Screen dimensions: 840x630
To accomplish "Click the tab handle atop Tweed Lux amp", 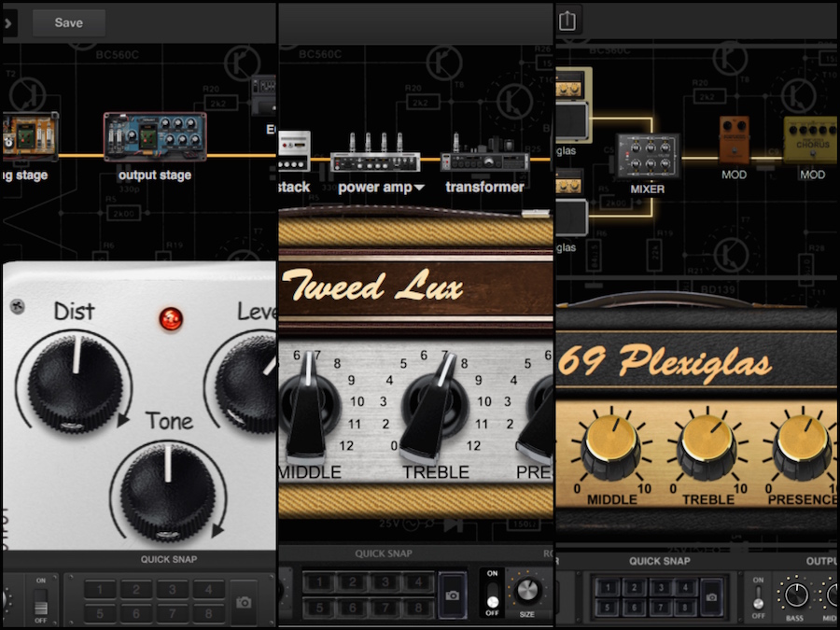I will pyautogui.click(x=535, y=214).
